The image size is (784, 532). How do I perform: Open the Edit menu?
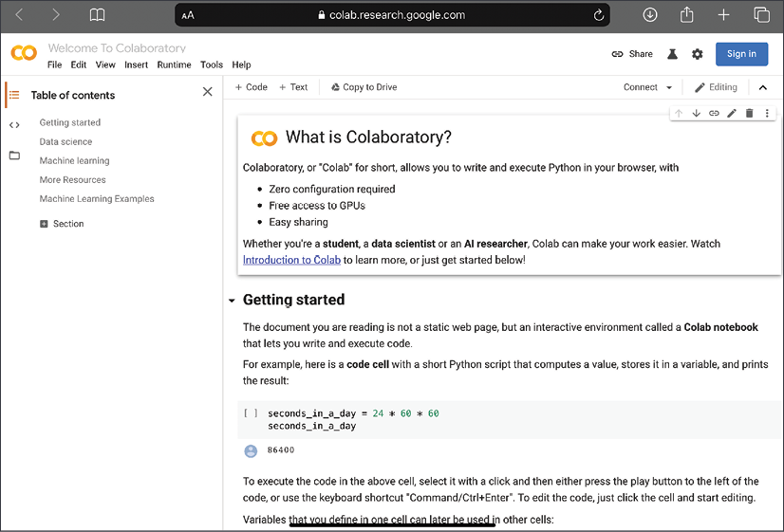[79, 64]
